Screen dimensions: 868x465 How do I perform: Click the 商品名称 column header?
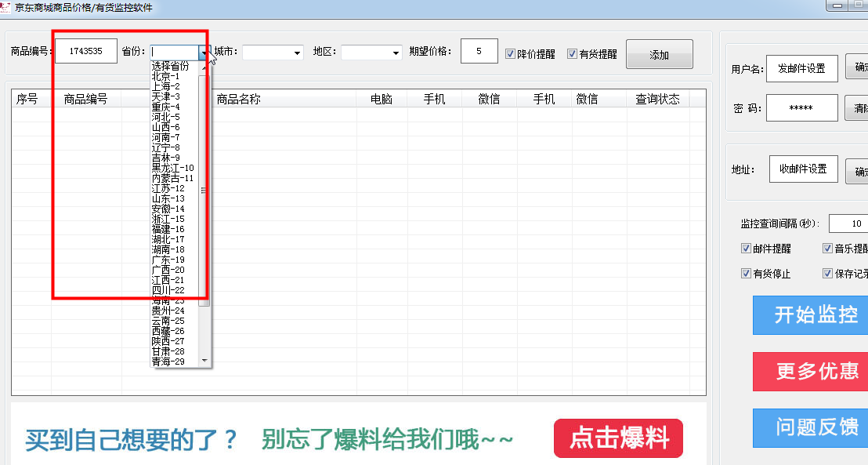(x=239, y=100)
